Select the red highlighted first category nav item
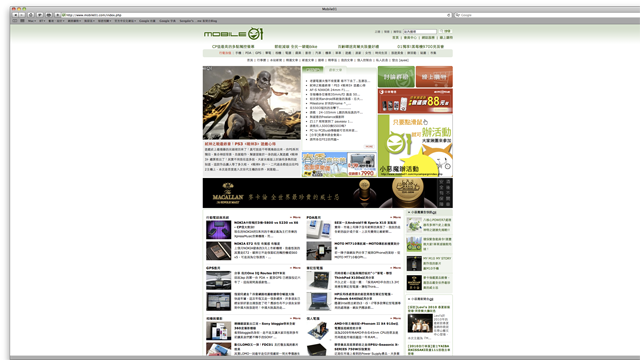Screen dimensions: 640x360 tap(225, 53)
